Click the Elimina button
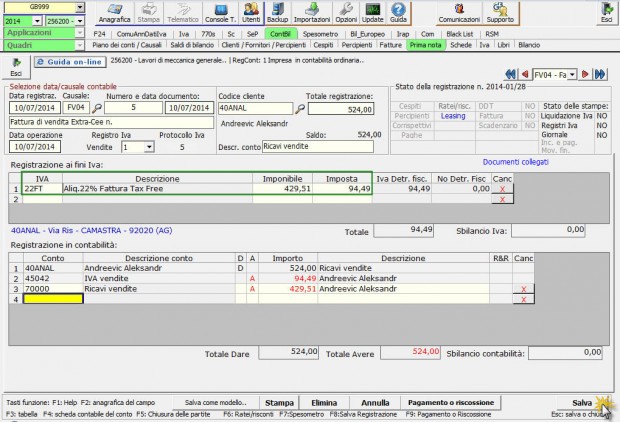Image resolution: width=620 pixels, height=422 pixels. point(324,403)
